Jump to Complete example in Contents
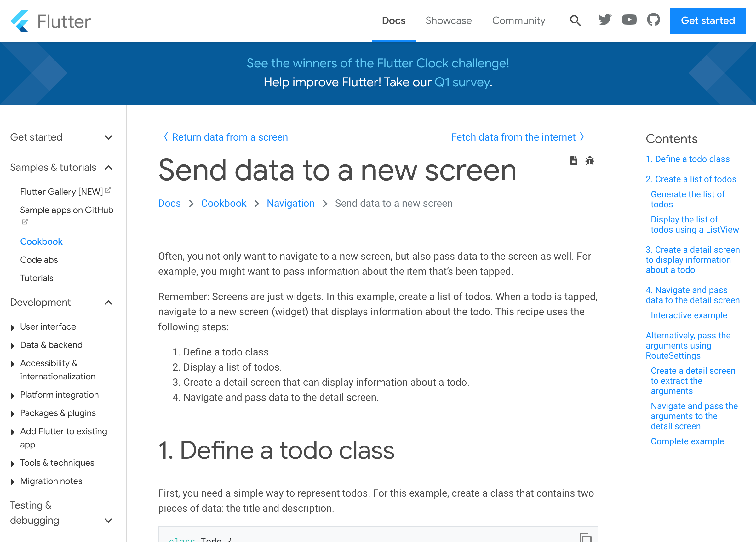 click(687, 441)
